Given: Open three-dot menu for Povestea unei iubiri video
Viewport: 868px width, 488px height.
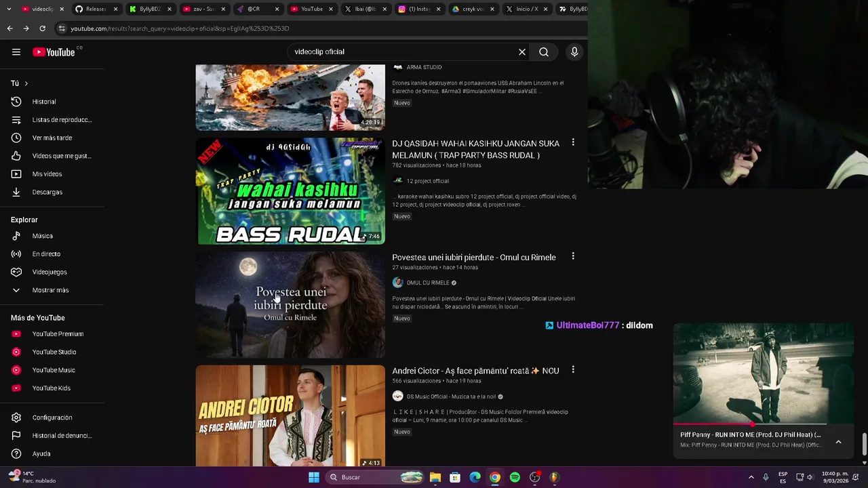Looking at the screenshot, I should pyautogui.click(x=573, y=257).
